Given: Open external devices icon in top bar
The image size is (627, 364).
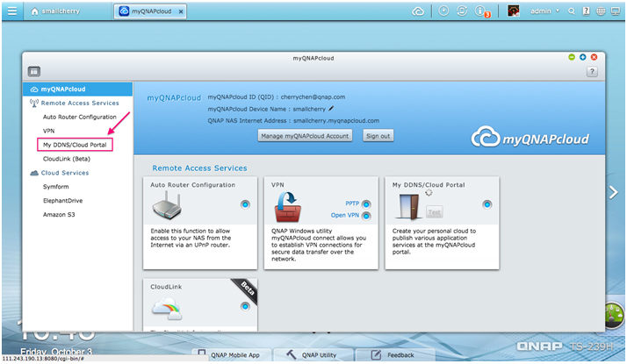Looking at the screenshot, I should (462, 11).
